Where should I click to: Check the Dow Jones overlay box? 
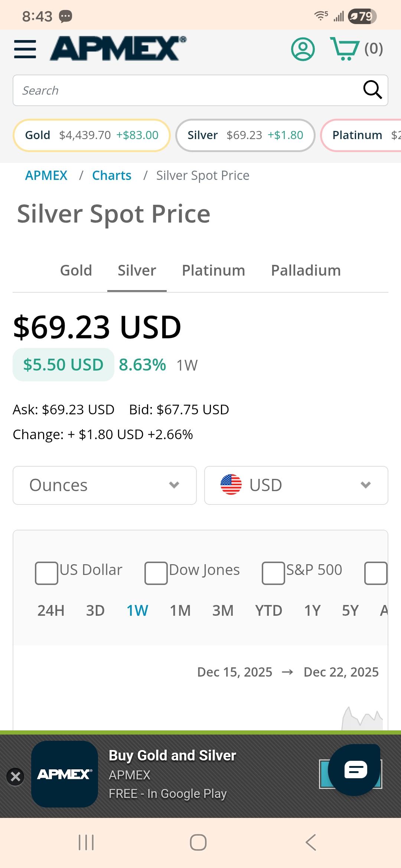click(x=156, y=573)
